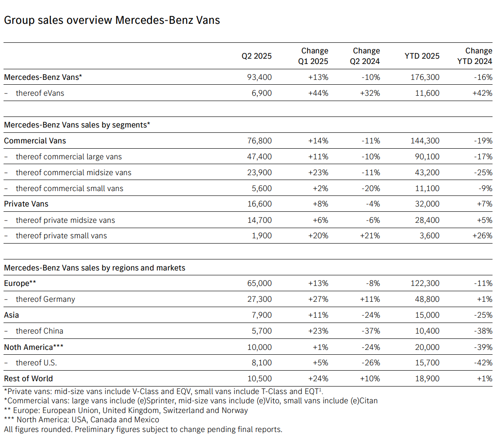Select the Rest of World row label
Screen dimensions: 504x443
tap(28, 379)
